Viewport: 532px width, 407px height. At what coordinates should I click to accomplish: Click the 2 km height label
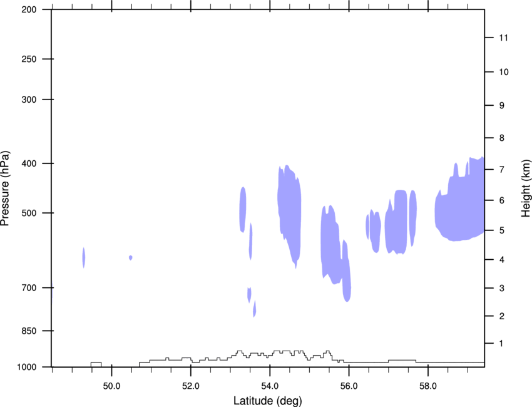coord(502,316)
